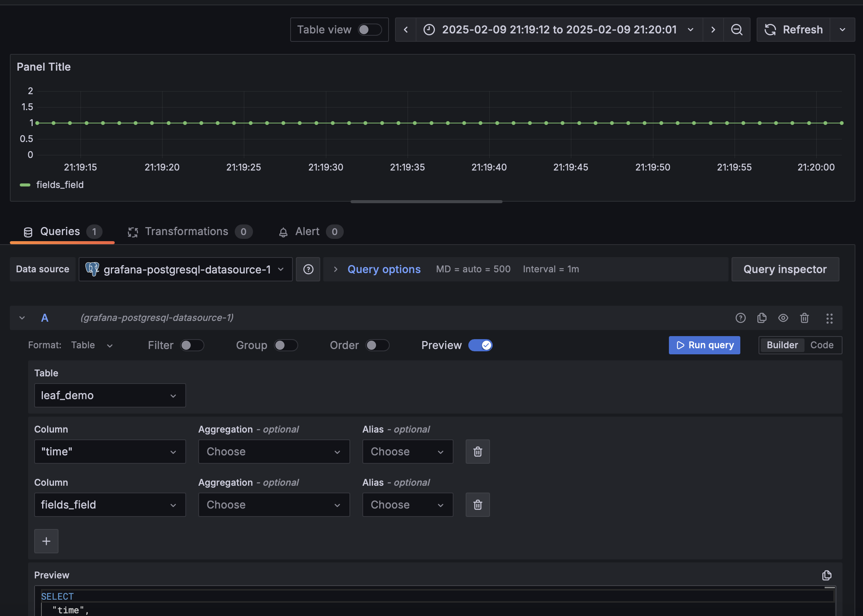Enable the Filter toggle
Viewport: 863px width, 616px height.
tap(192, 345)
